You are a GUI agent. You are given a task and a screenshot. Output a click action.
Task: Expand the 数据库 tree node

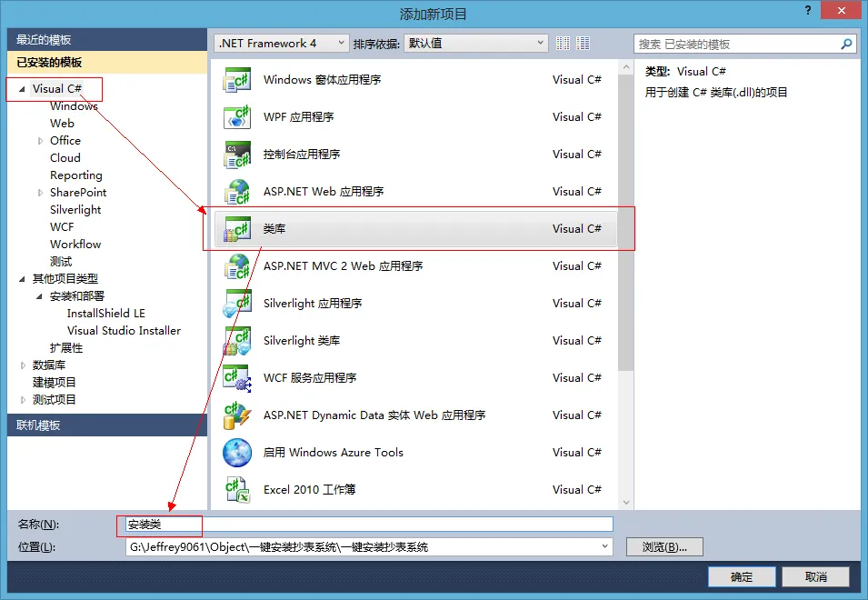pyautogui.click(x=23, y=365)
